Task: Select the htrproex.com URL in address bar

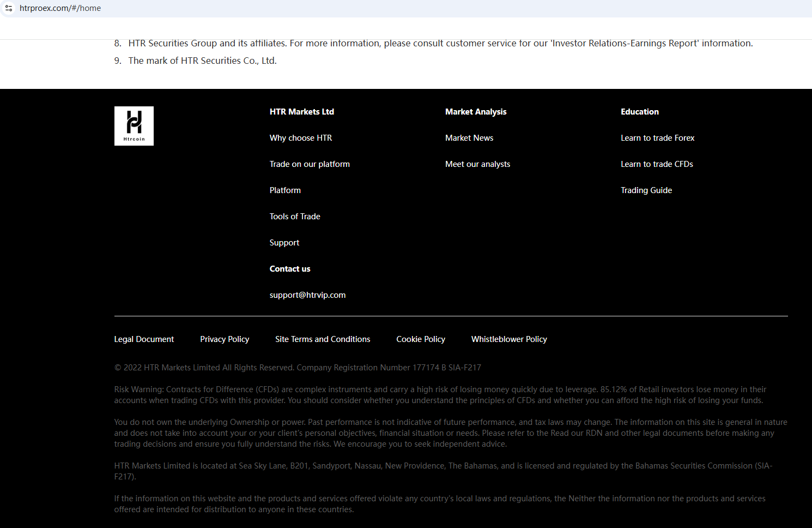Action: (60, 8)
